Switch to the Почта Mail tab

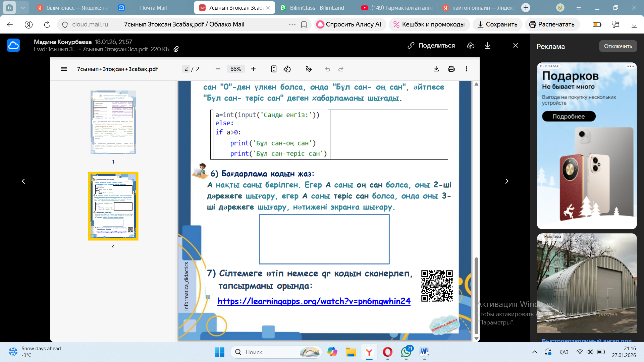pos(153,8)
